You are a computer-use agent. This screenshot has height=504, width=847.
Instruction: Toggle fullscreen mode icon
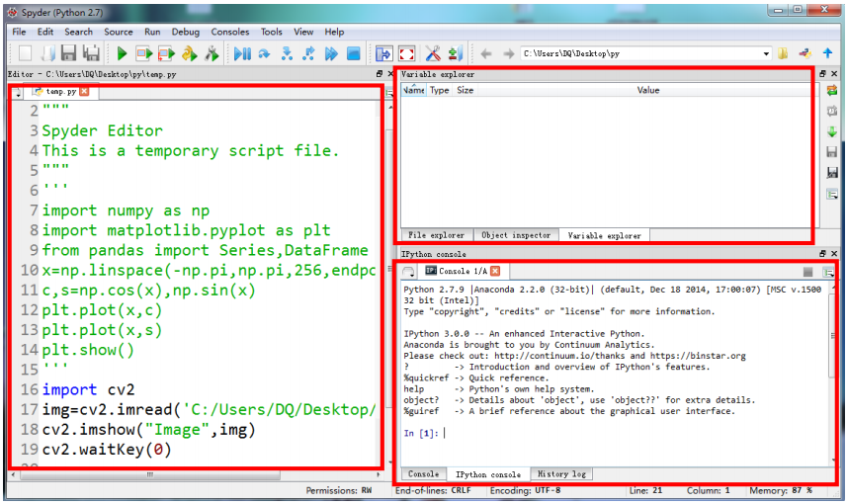407,53
